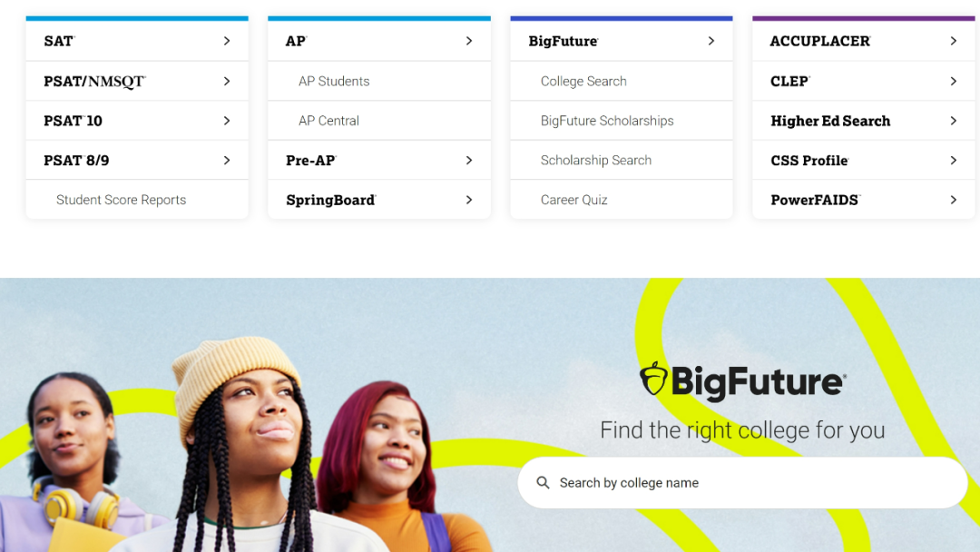Open the PSAT 10 menu item

pyautogui.click(x=137, y=121)
